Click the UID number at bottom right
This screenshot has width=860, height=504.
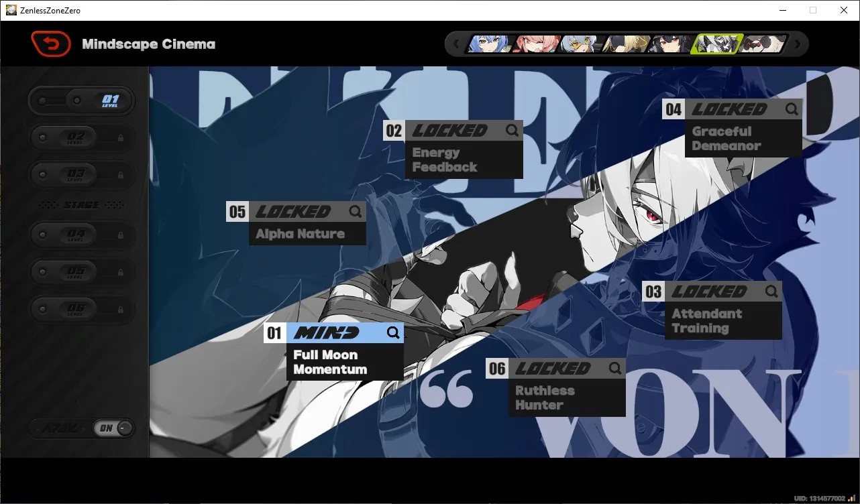[820, 499]
